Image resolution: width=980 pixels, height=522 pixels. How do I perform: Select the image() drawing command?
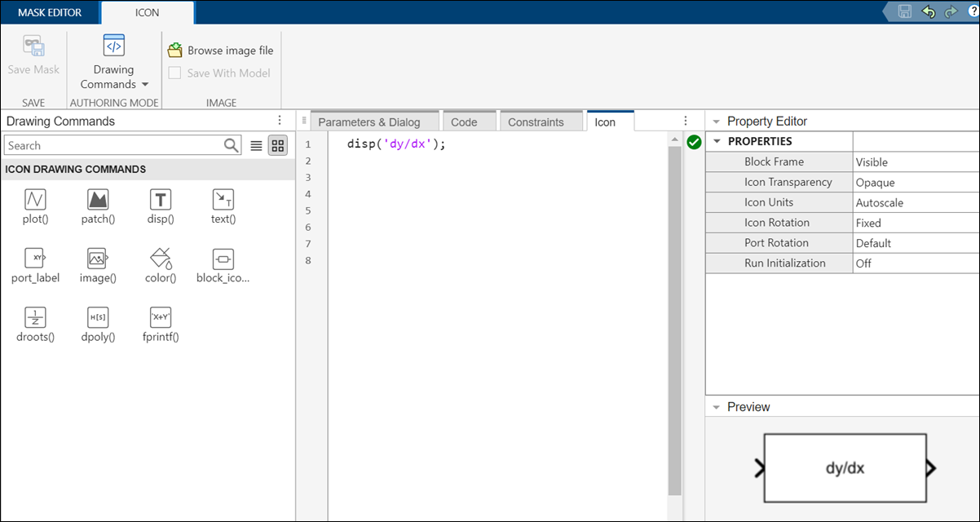[x=97, y=265]
